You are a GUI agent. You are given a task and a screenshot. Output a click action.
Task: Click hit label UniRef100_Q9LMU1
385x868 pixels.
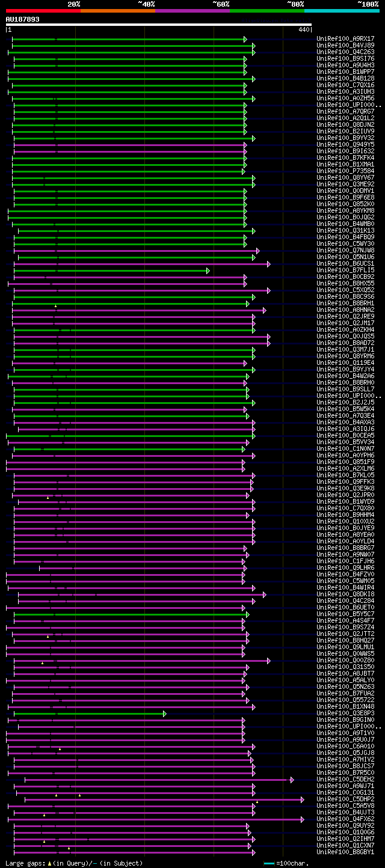coord(345,647)
